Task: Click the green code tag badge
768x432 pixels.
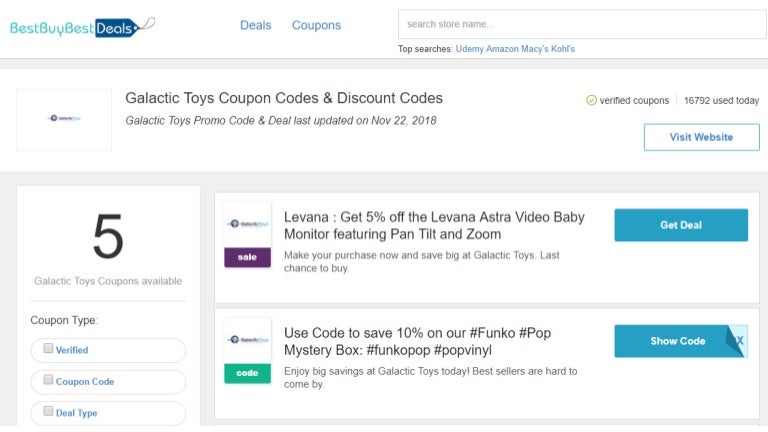Action: tap(247, 373)
